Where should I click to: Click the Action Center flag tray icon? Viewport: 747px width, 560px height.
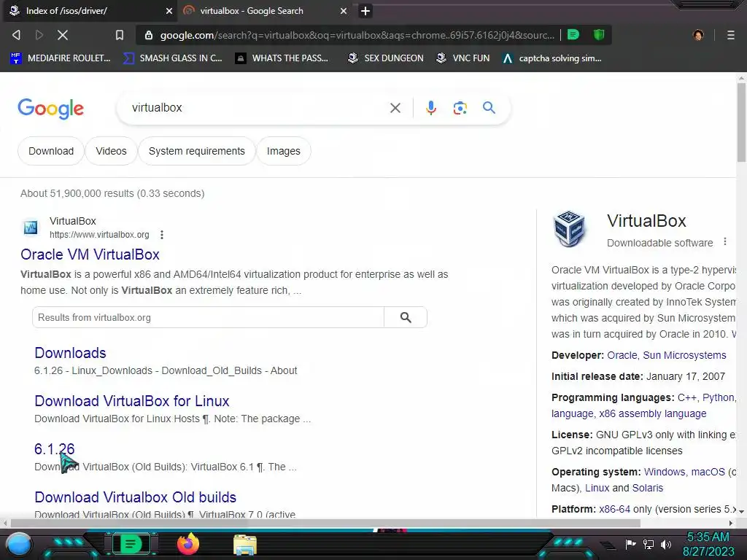(x=630, y=544)
